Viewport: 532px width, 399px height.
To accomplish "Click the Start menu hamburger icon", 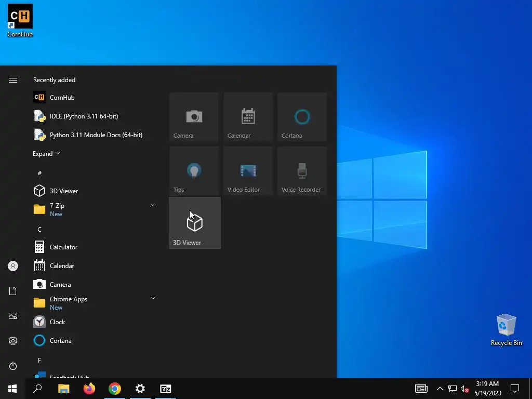I will pyautogui.click(x=13, y=80).
